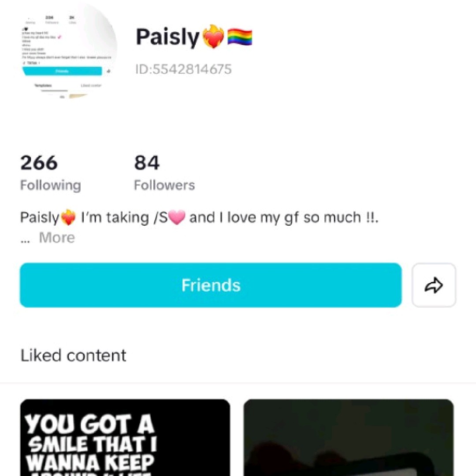Open Paisly's round profile picture
Viewport: 476px width, 476px height.
click(x=69, y=52)
